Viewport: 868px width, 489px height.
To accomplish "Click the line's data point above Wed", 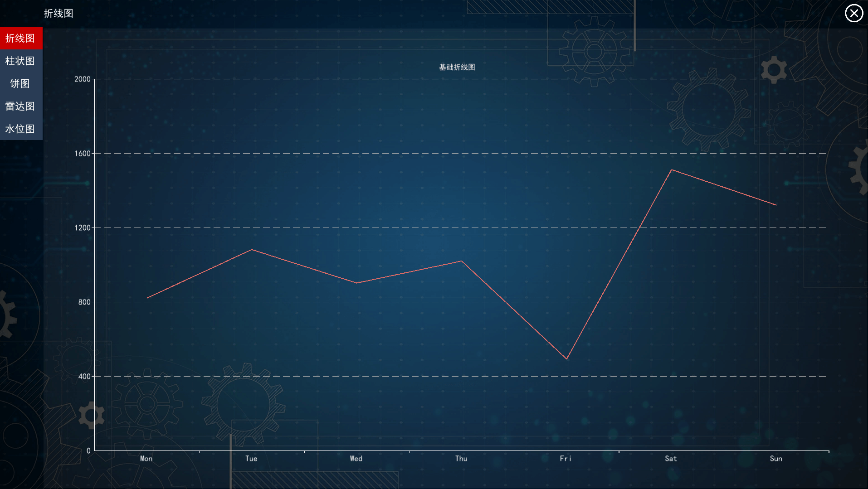I will point(357,283).
